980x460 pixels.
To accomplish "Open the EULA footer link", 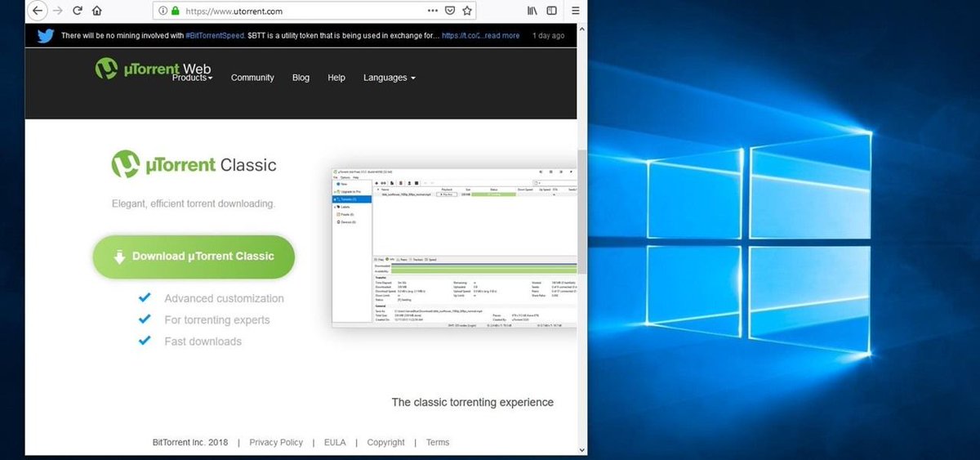I will click(x=335, y=442).
